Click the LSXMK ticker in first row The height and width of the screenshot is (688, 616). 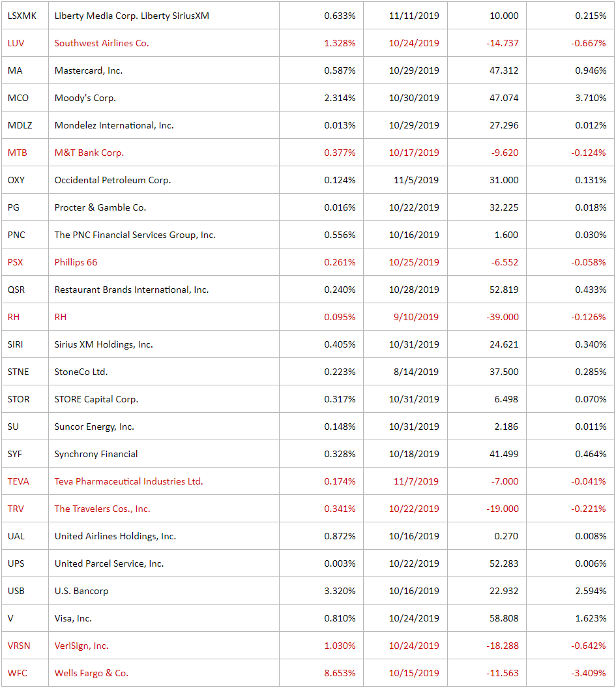[x=22, y=16]
